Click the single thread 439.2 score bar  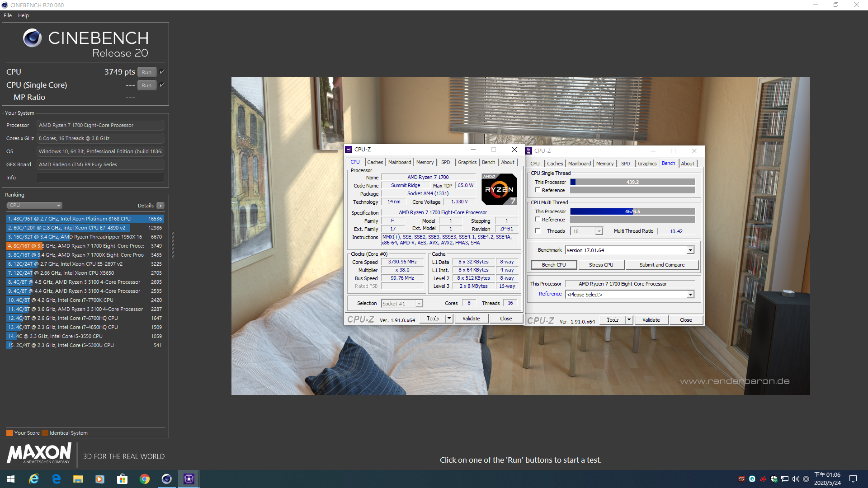(x=632, y=182)
